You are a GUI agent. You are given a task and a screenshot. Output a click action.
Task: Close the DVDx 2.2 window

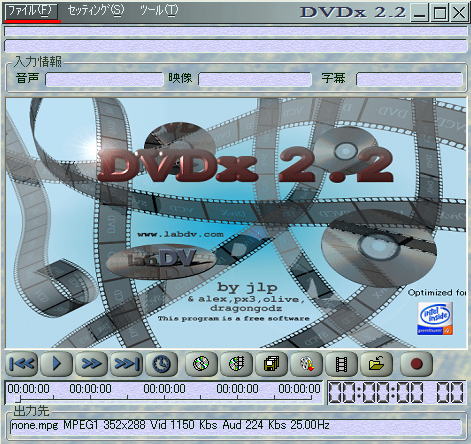pos(459,13)
